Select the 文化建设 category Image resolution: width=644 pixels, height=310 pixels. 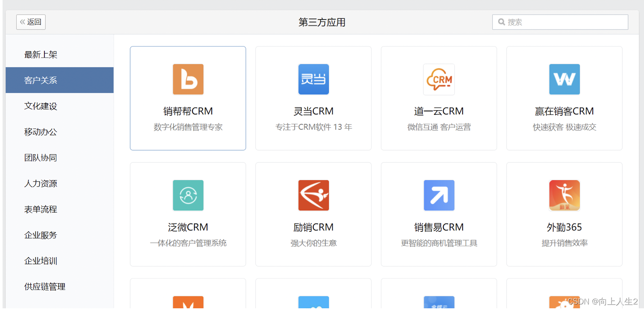point(60,106)
